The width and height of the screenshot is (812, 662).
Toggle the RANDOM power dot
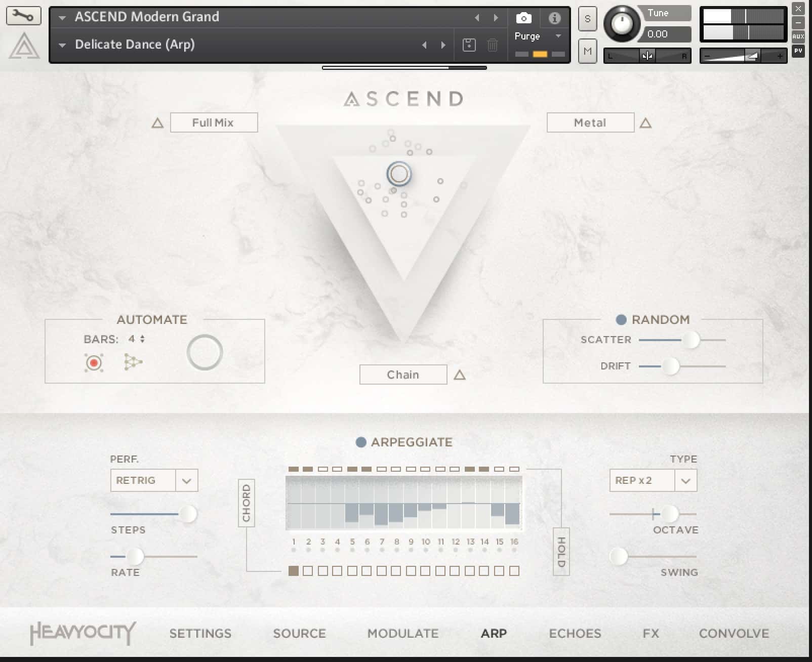coord(621,320)
